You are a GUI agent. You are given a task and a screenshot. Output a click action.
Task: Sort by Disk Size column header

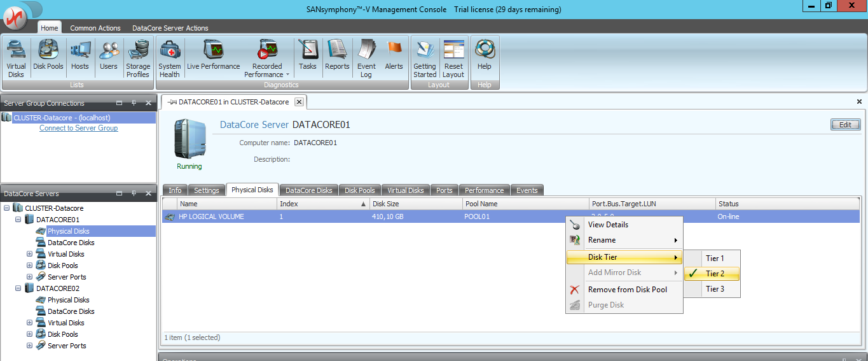coord(417,204)
